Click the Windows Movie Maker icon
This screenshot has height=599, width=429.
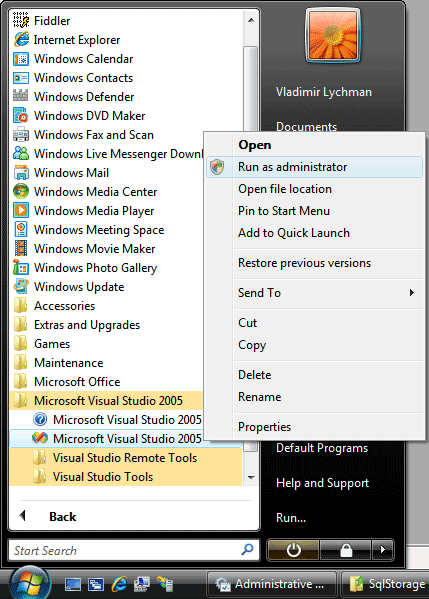click(21, 248)
